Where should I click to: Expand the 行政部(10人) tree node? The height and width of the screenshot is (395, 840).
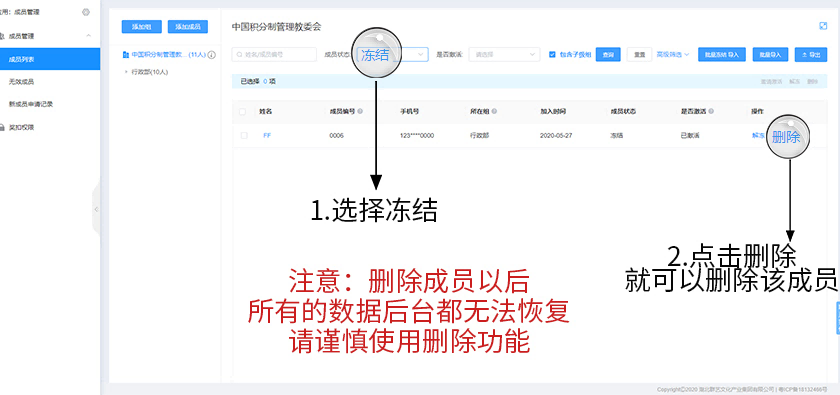126,71
